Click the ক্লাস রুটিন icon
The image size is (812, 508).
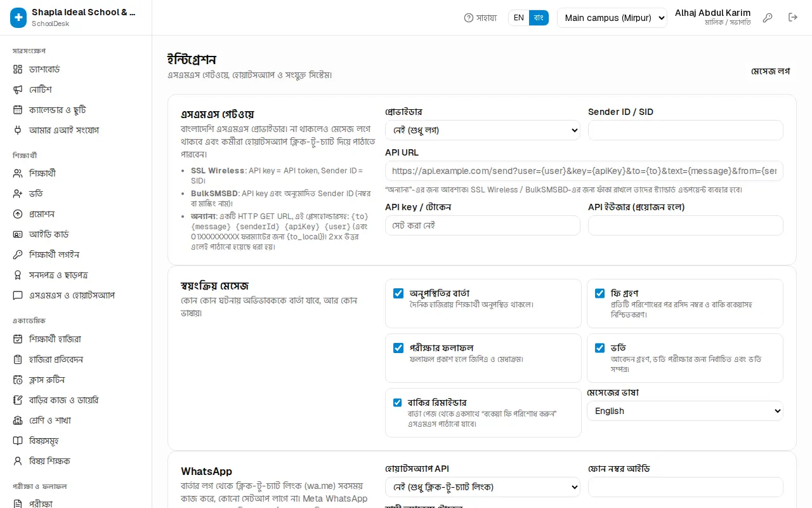pos(18,380)
